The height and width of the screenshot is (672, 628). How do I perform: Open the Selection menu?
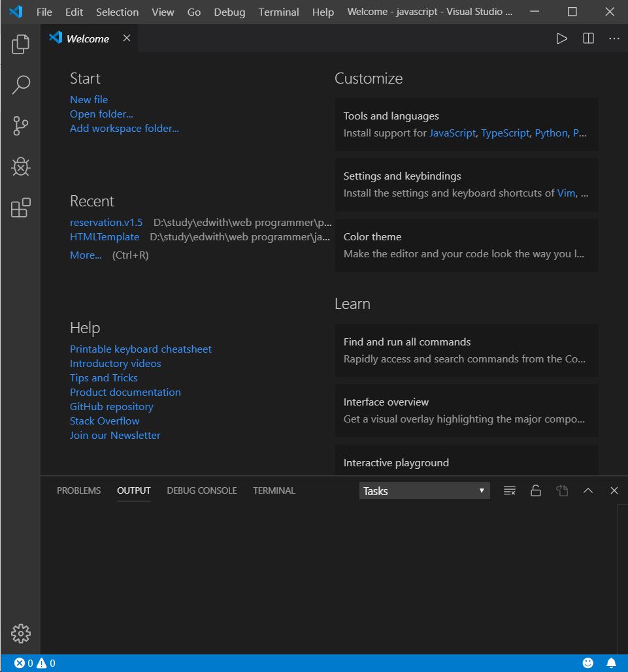click(117, 12)
